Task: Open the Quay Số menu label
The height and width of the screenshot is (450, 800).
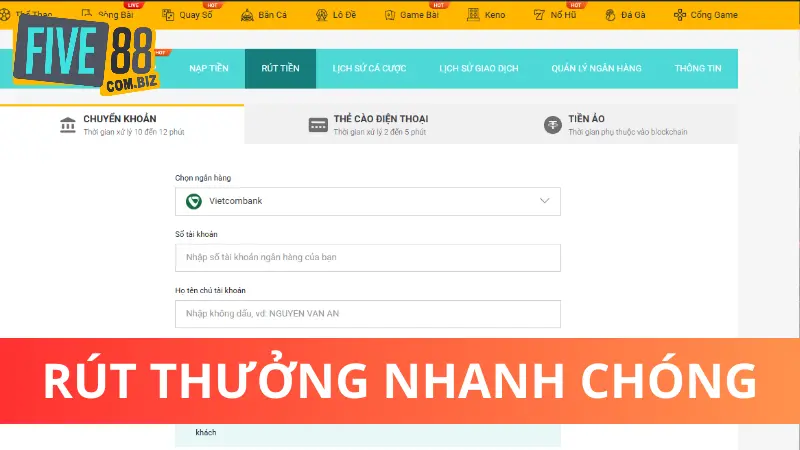Action: [x=196, y=15]
